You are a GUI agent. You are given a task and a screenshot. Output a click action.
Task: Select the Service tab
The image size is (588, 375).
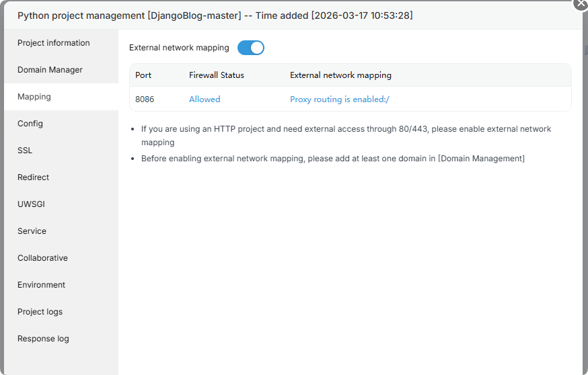click(x=32, y=231)
